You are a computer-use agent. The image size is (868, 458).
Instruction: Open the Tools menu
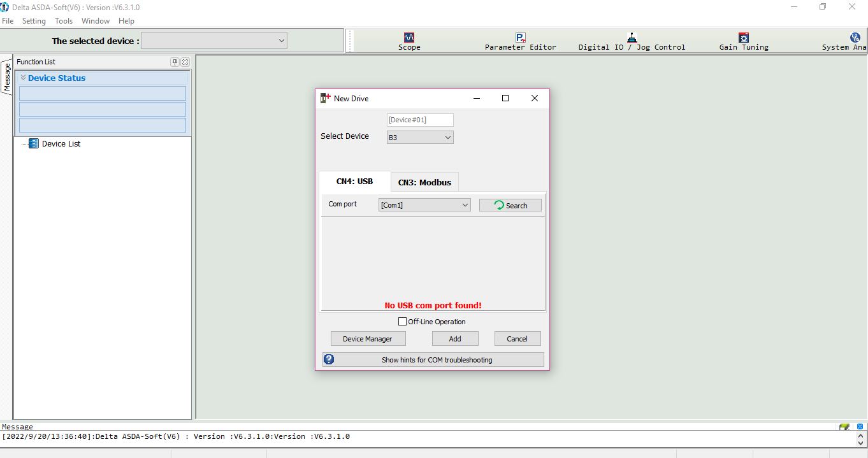(64, 20)
